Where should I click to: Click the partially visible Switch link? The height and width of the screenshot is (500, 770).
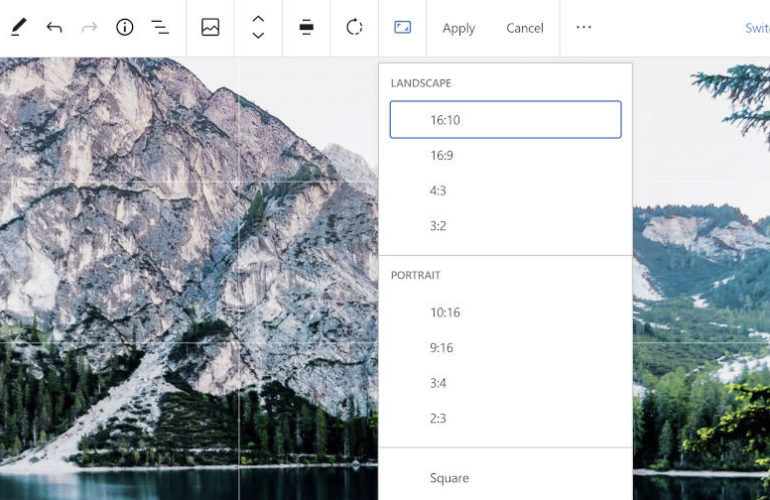tap(757, 28)
